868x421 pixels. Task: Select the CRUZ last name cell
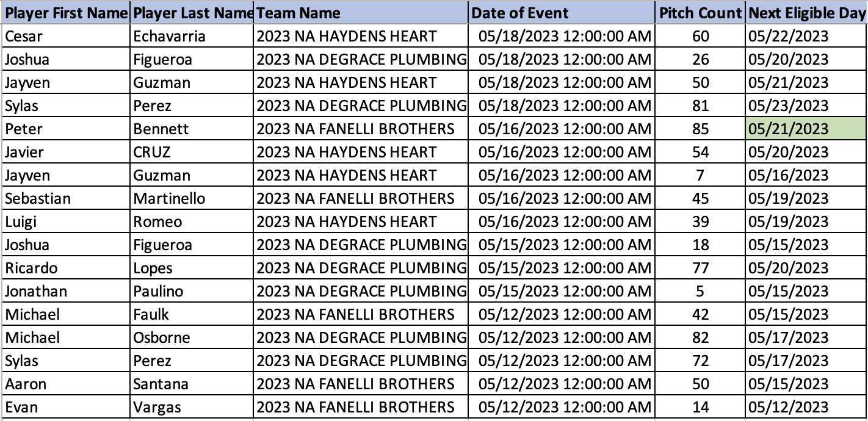tap(192, 152)
